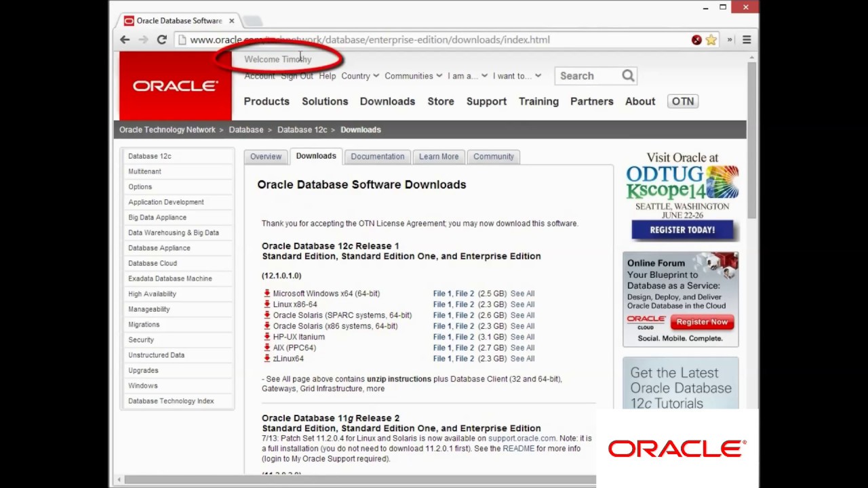Click File 2 for Linux x86-64

pyautogui.click(x=465, y=304)
